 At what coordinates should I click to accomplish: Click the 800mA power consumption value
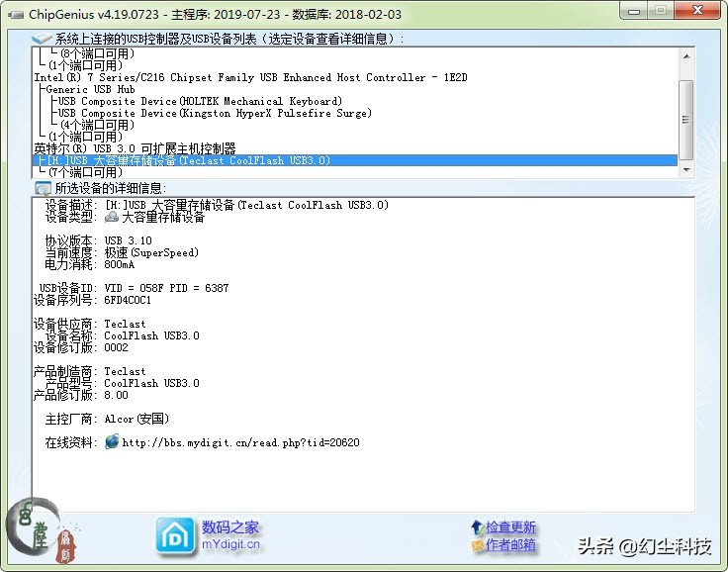[120, 264]
